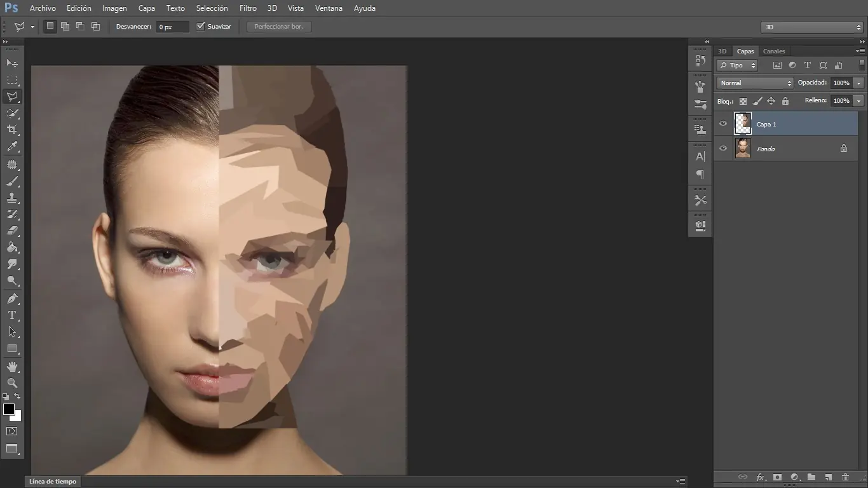Click the Zoom tool in toolbar

tap(12, 383)
